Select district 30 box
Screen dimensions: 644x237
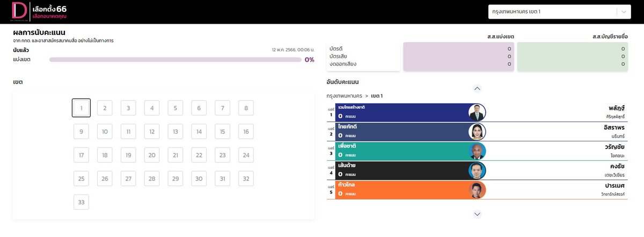point(199,179)
